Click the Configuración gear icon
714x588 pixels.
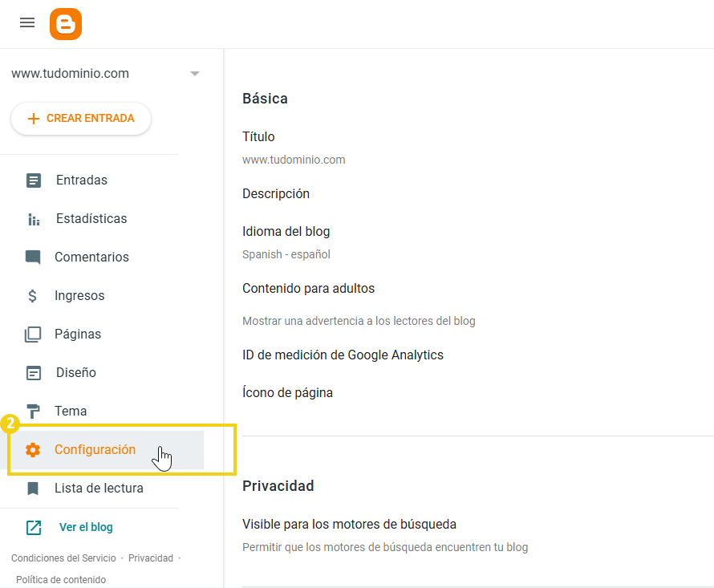pos(33,450)
